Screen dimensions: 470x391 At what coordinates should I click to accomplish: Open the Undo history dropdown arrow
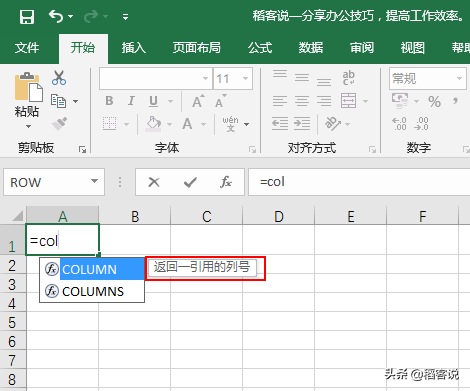tap(70, 16)
